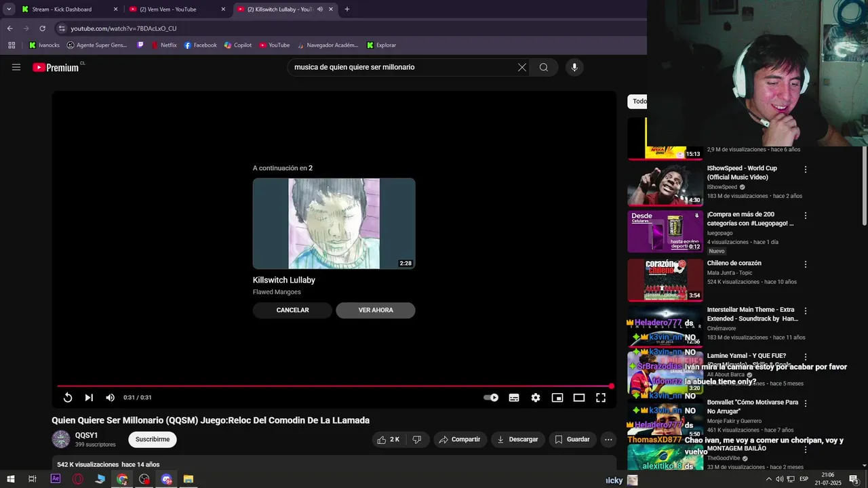Image resolution: width=868 pixels, height=488 pixels.
Task: Open Chrome apps grid icon
Action: pyautogui.click(x=12, y=45)
